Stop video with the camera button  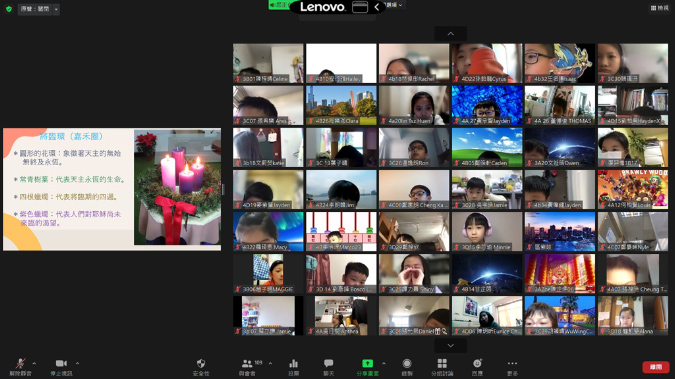pos(61,367)
